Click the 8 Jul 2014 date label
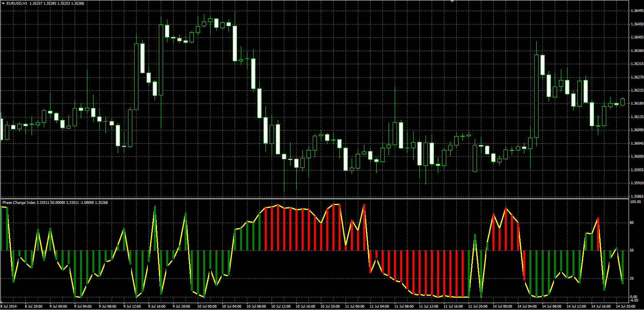Image resolution: width=644 pixels, height=310 pixels. tap(9, 307)
